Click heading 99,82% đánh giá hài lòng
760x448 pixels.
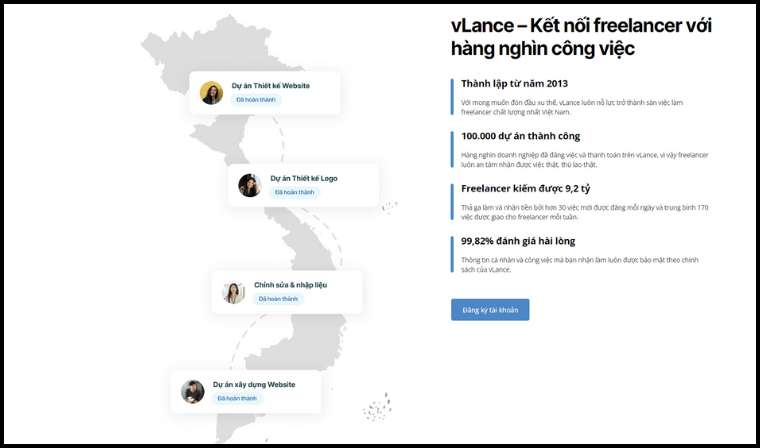pos(518,241)
